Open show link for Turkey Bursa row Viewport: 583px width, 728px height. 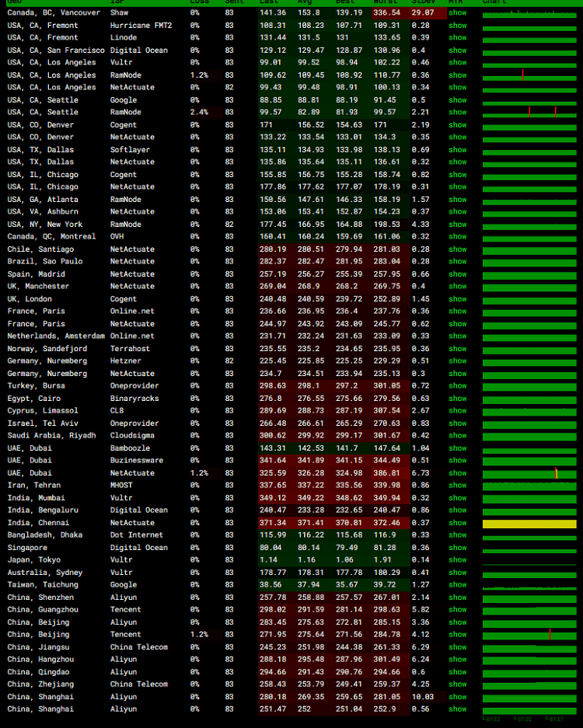click(x=458, y=385)
